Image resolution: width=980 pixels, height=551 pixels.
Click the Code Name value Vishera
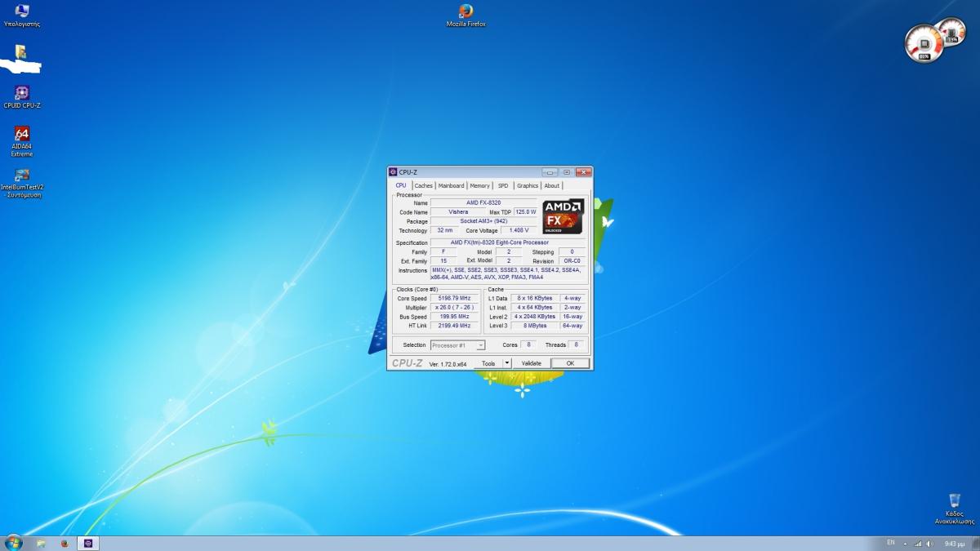point(458,211)
